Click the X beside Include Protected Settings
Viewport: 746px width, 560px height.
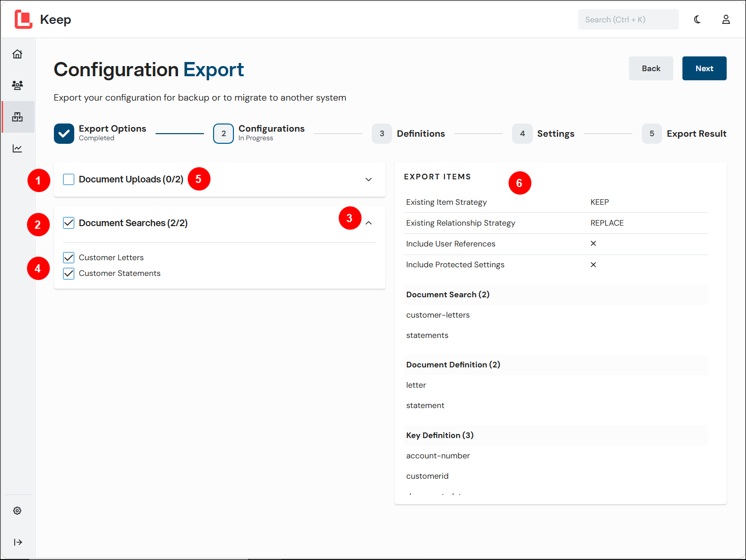(593, 265)
